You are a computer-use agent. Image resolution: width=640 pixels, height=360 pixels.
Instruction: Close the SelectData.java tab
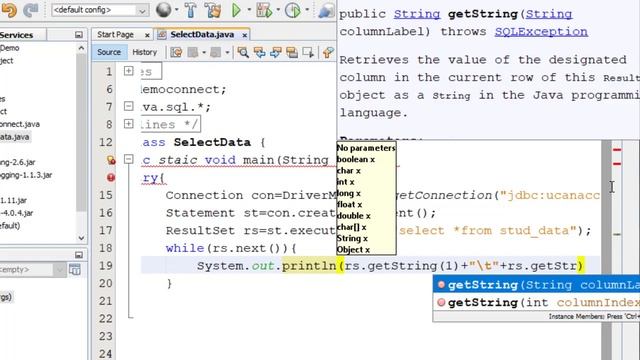[244, 36]
